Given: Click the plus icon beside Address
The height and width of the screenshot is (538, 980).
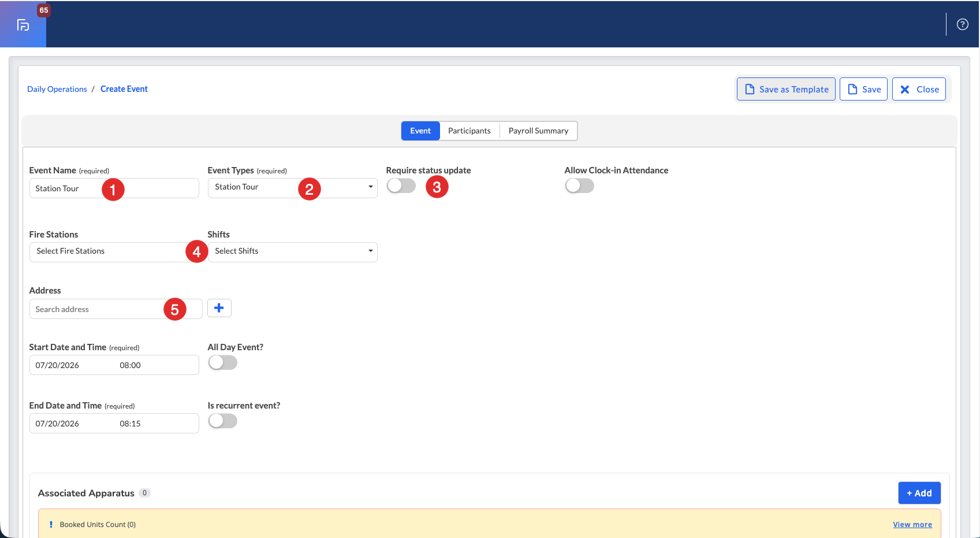Looking at the screenshot, I should [x=219, y=308].
